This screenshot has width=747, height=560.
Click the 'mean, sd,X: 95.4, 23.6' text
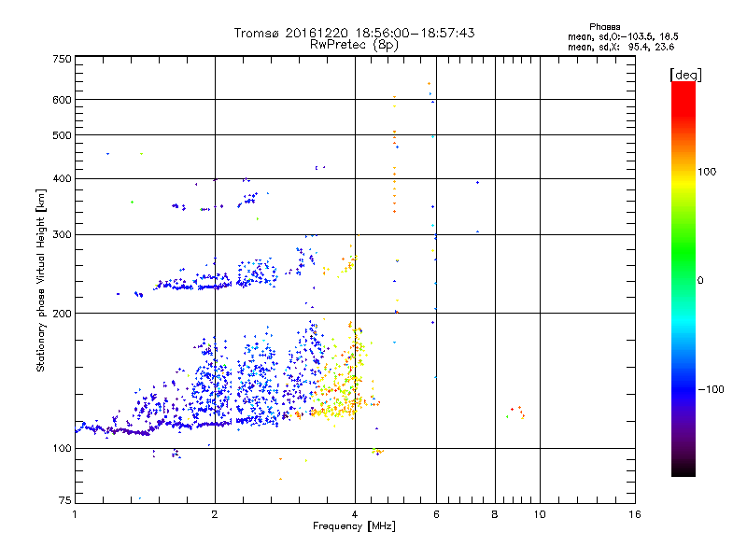pos(621,48)
